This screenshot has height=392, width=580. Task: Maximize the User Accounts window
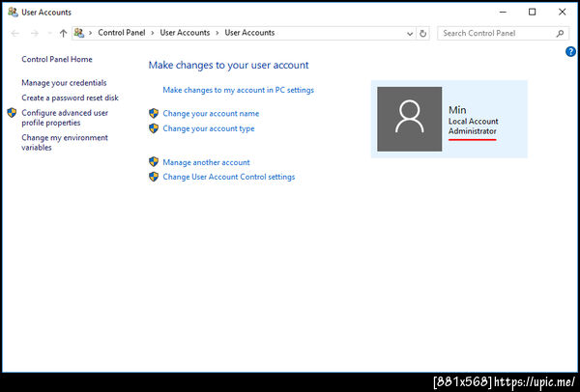[x=532, y=12]
